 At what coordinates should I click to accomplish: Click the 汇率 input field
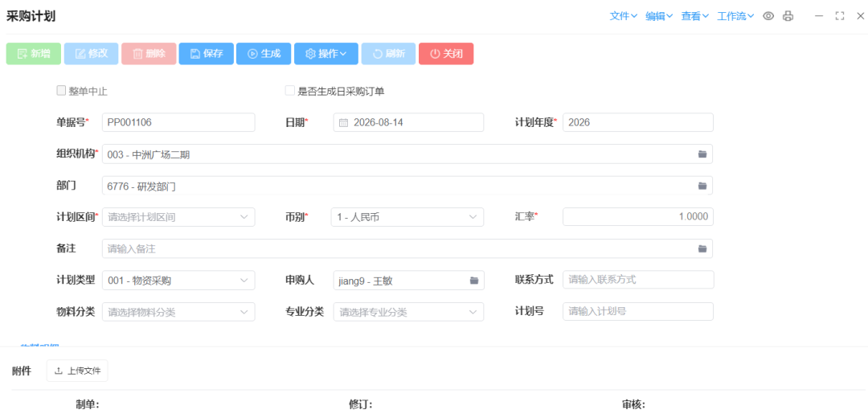[638, 217]
